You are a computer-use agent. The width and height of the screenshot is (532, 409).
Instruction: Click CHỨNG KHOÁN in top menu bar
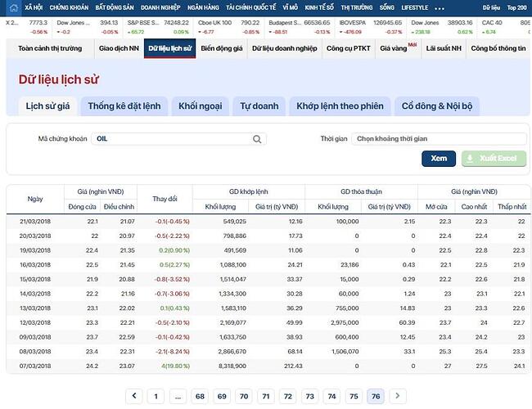(69, 7)
